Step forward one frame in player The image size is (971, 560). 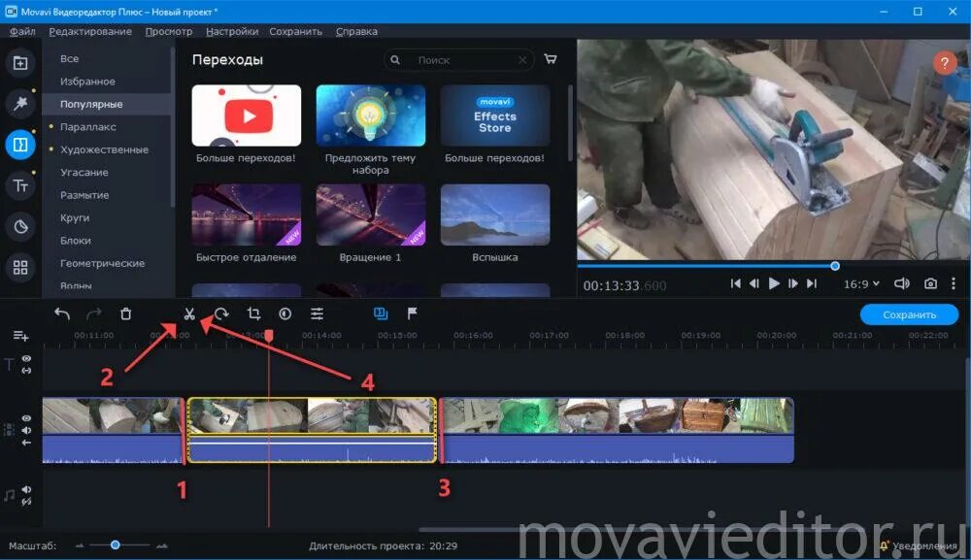[792, 283]
